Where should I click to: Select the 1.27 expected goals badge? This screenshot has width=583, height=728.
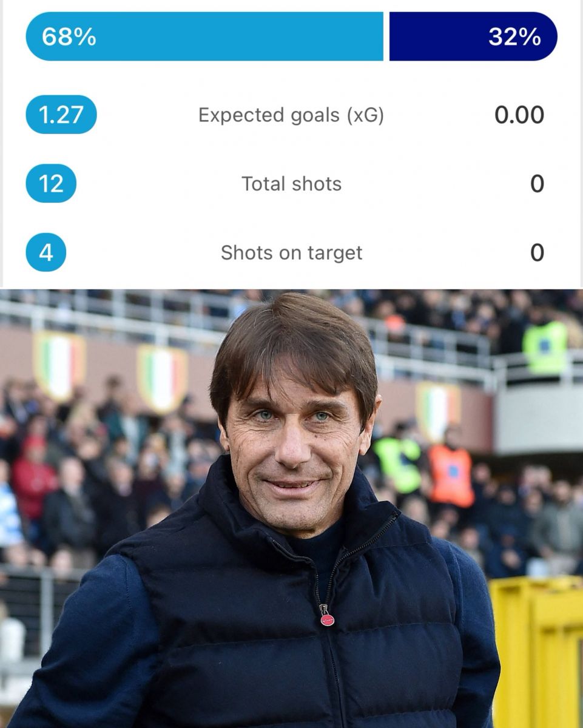click(x=61, y=115)
